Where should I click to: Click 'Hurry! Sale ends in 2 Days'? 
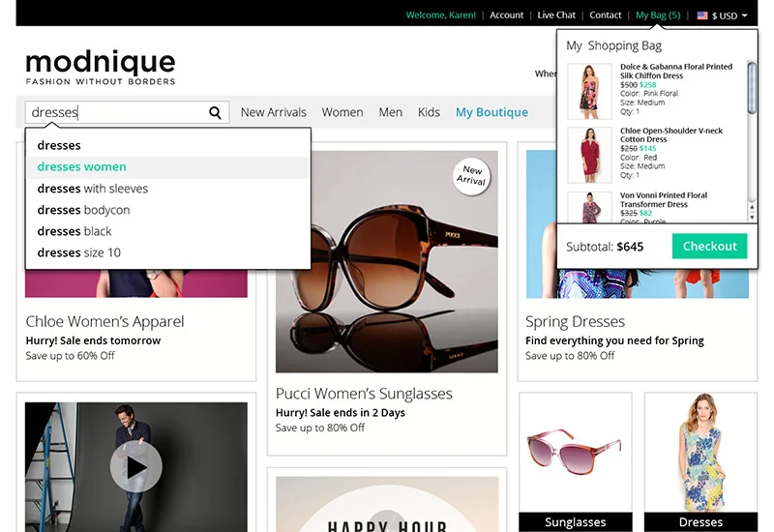tap(341, 413)
